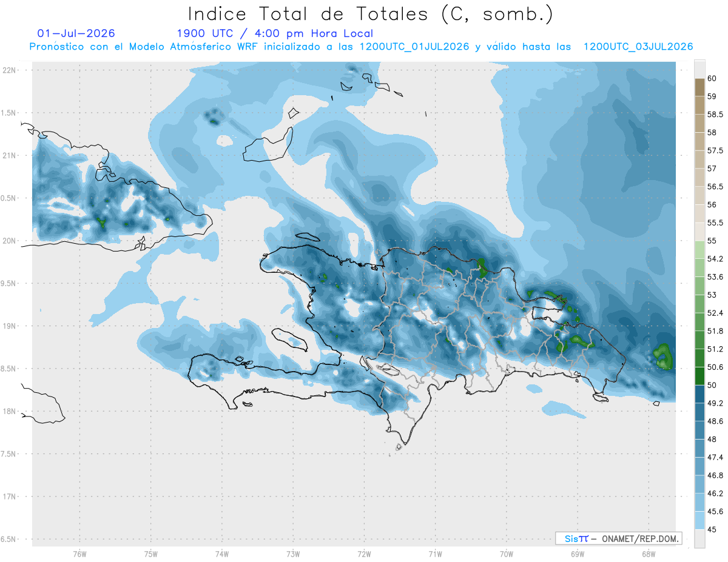This screenshot has height=562, width=728.
Task: Click the '70W' longitude label
Action: [x=507, y=554]
